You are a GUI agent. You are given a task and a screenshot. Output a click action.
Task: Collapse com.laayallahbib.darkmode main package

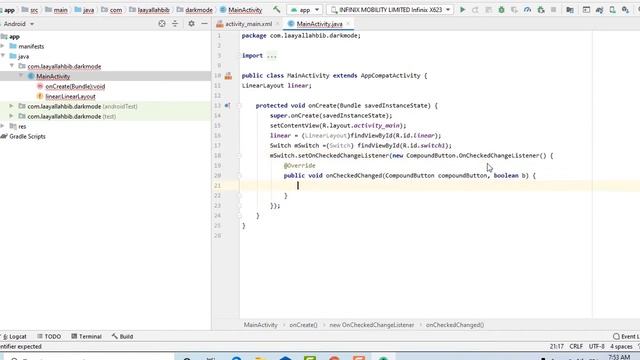click(12, 66)
